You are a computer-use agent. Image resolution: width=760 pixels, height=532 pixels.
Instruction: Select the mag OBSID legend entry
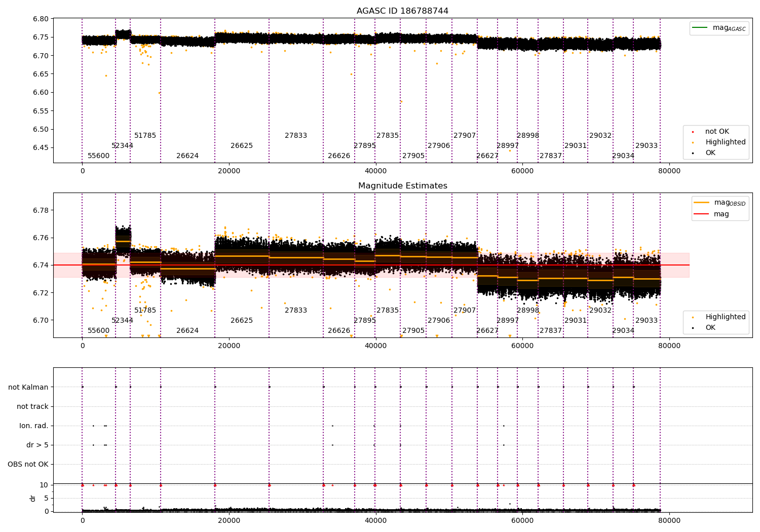pos(720,203)
